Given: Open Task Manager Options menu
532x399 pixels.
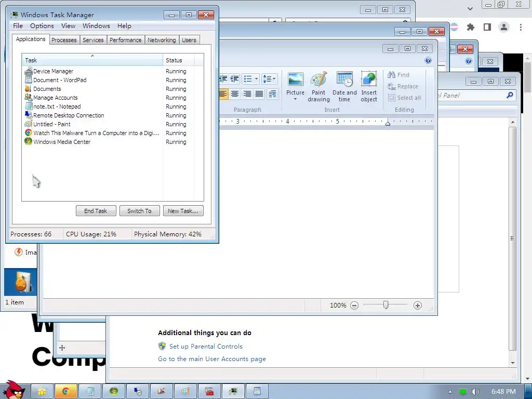Looking at the screenshot, I should click(x=42, y=26).
